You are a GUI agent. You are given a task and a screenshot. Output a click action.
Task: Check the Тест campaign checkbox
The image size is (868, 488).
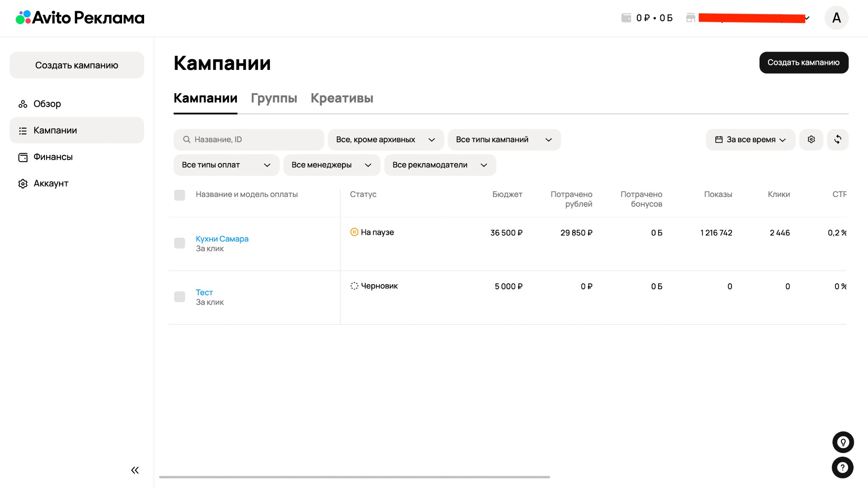pos(180,297)
